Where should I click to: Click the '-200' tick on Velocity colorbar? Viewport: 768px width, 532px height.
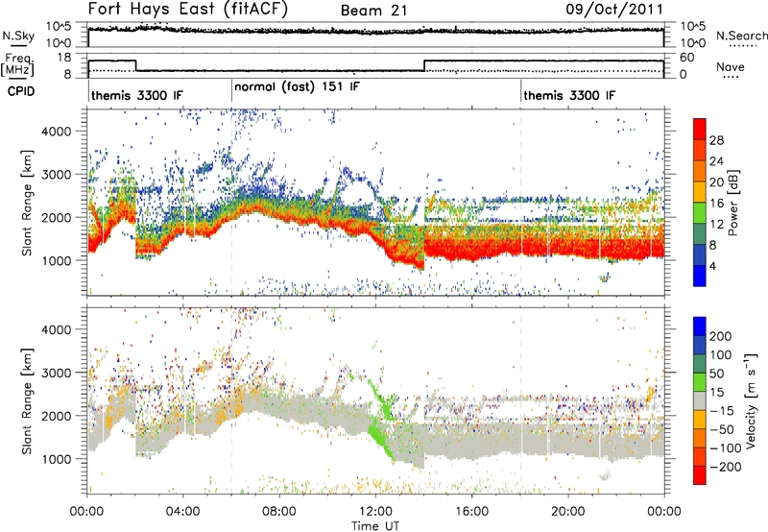tap(725, 467)
